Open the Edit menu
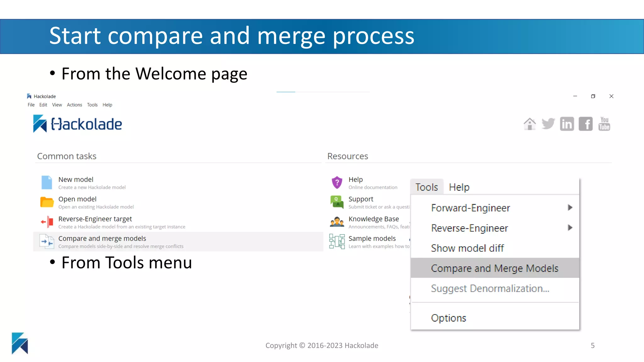Screen dimensions: 644x362 click(x=43, y=105)
